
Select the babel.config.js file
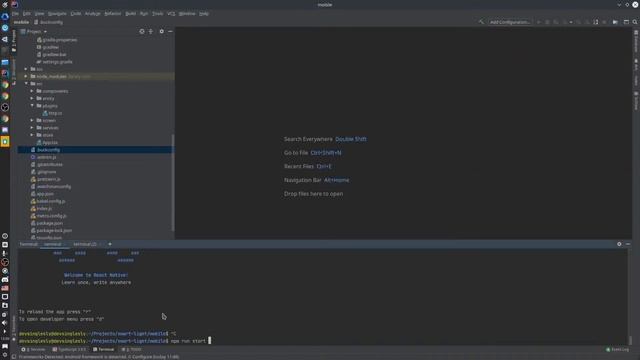click(x=48, y=201)
